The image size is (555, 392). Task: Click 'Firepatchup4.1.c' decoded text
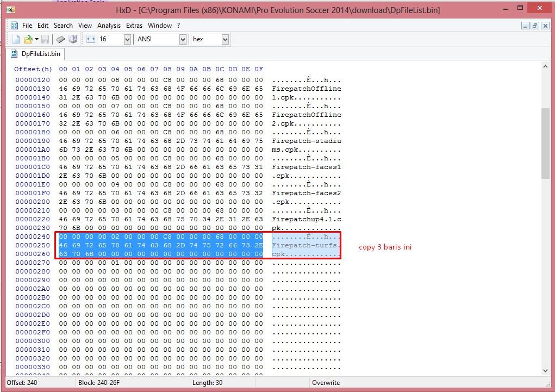[x=306, y=219]
